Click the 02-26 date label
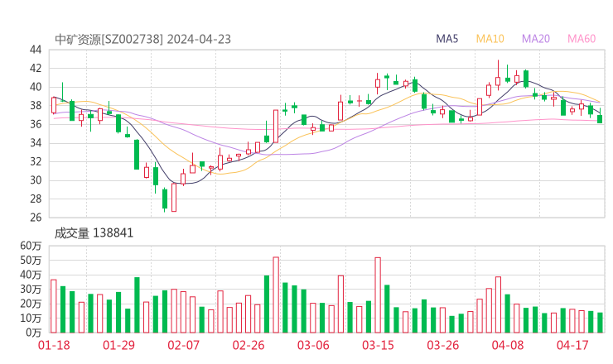The image size is (613, 364). coord(249,345)
